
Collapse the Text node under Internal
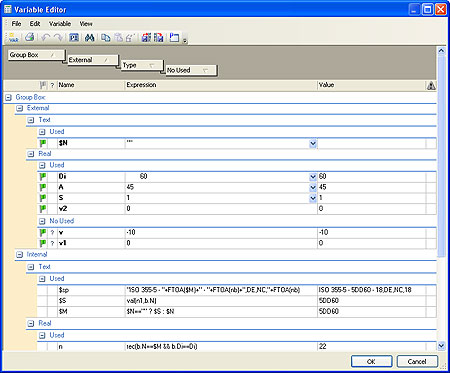(x=31, y=267)
